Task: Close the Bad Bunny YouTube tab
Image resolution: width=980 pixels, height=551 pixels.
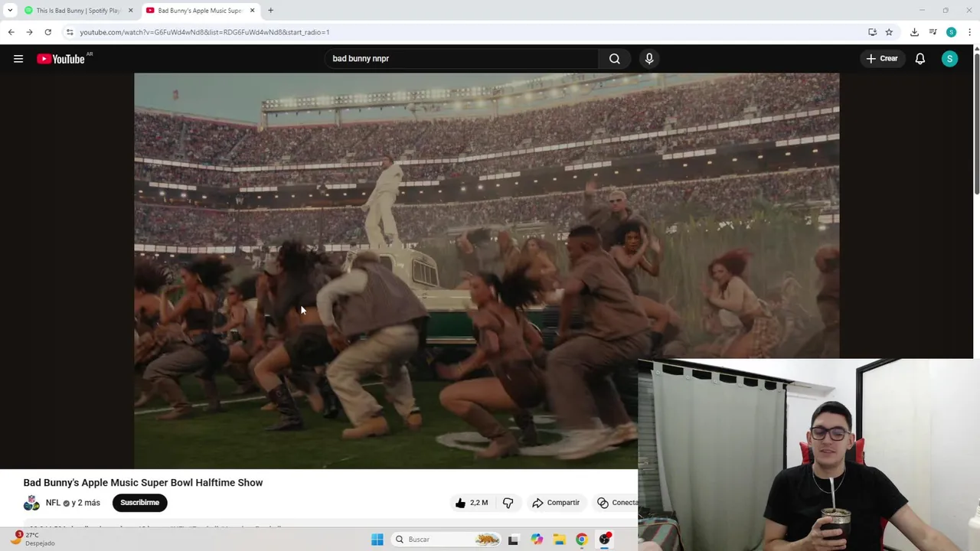Action: [252, 11]
